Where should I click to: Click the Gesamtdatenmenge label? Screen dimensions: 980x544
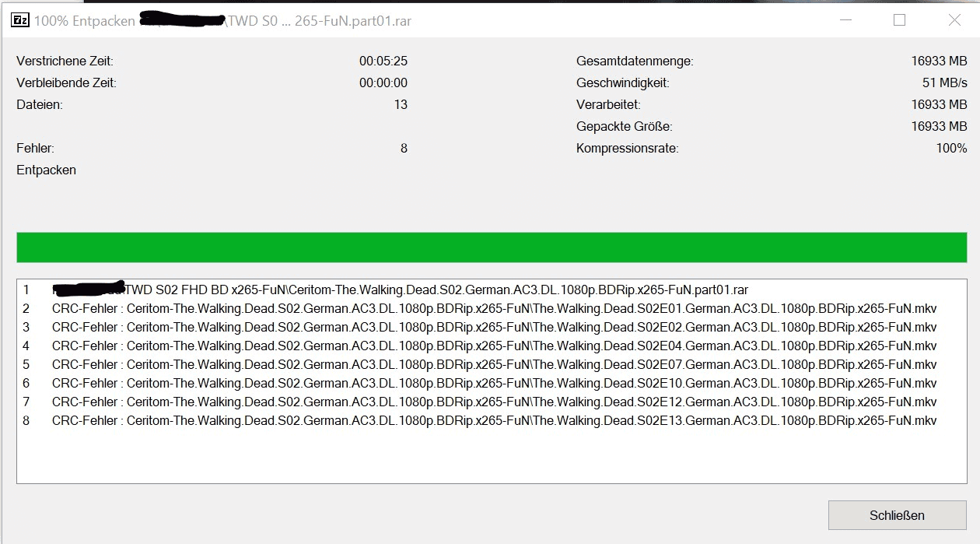[635, 61]
